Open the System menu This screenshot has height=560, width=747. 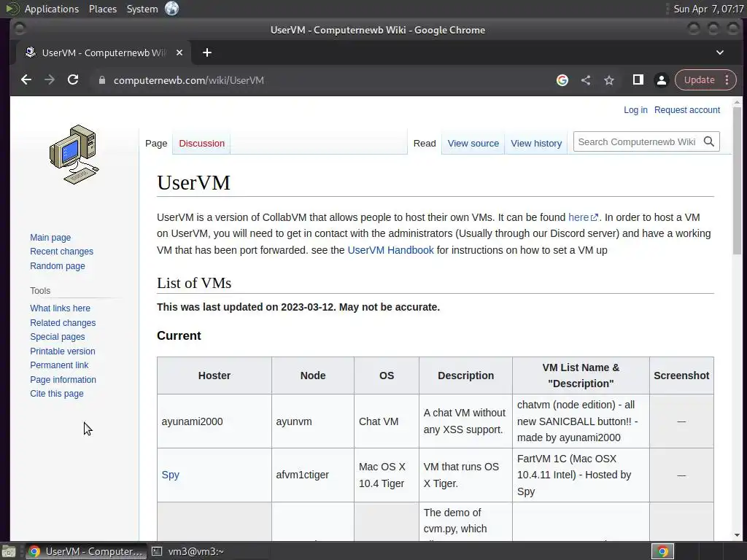click(142, 9)
